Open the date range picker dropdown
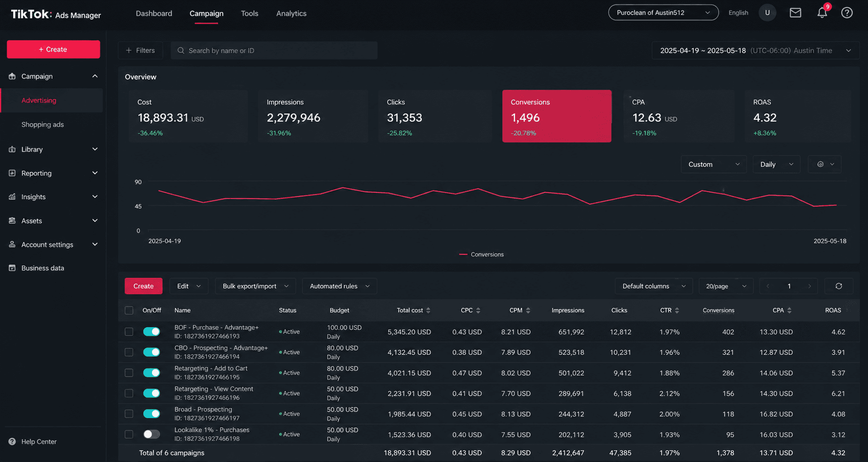This screenshot has width=868, height=462. tap(755, 50)
